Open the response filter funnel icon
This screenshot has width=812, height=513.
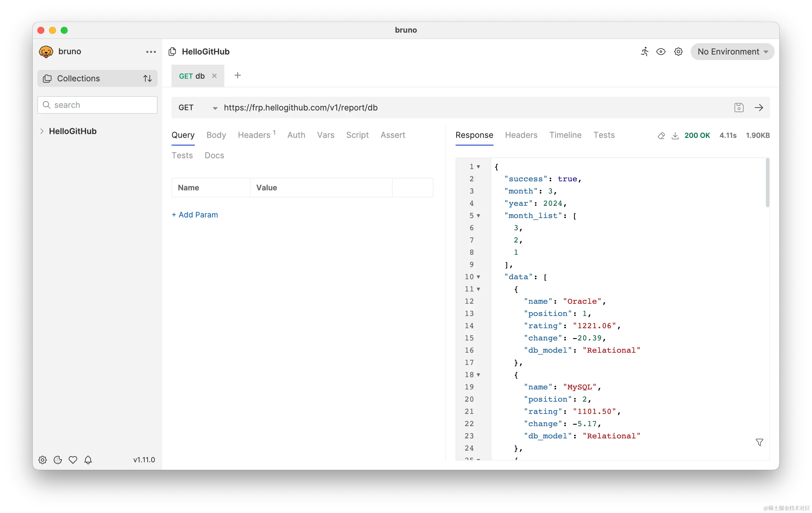[x=759, y=442]
